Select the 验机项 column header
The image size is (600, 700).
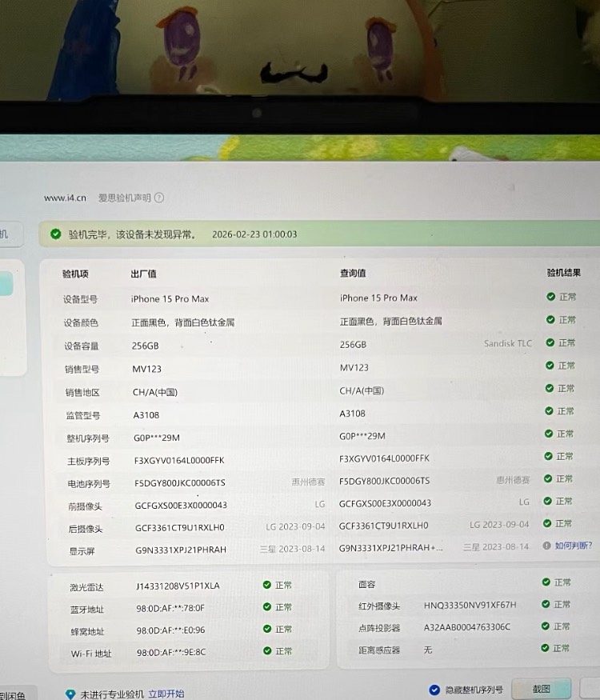click(75, 274)
